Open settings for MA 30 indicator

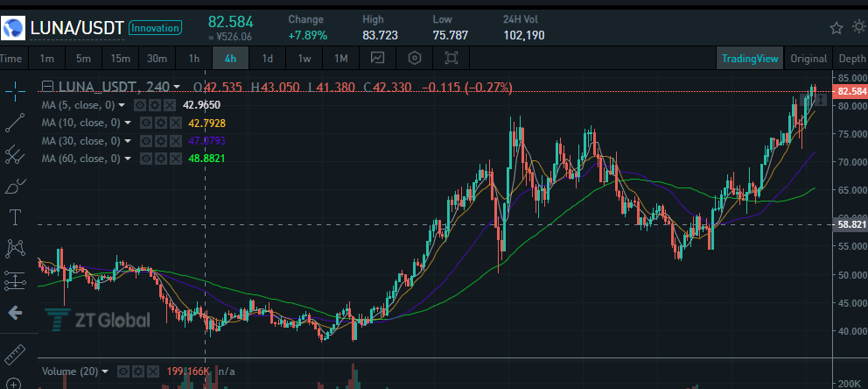click(x=160, y=141)
